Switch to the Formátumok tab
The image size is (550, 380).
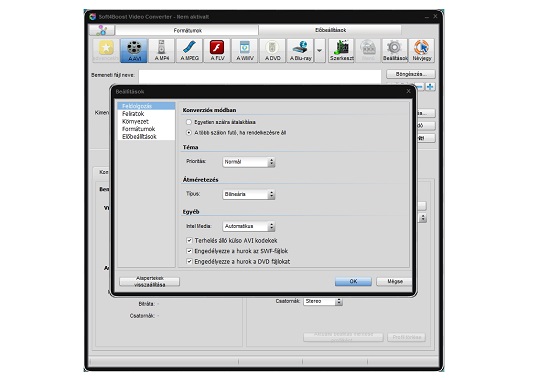click(x=187, y=31)
